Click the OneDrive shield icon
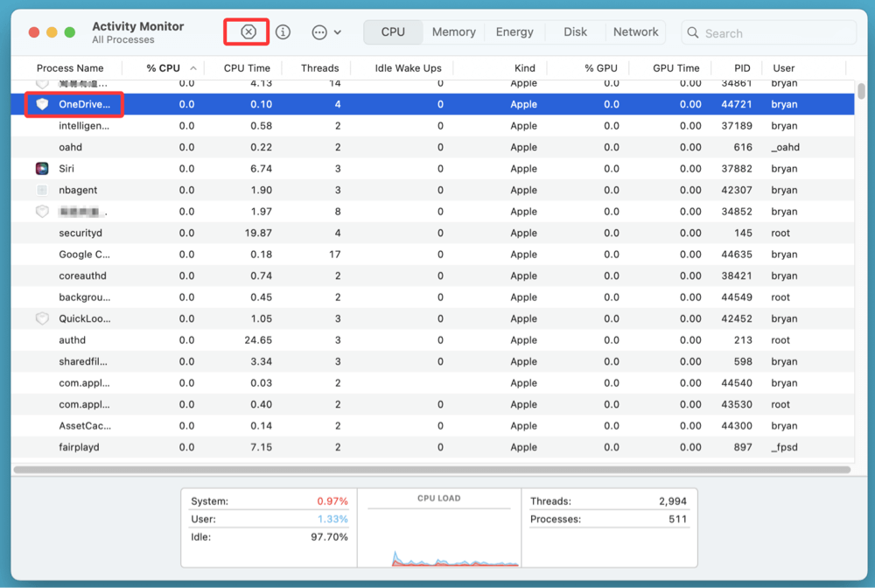Viewport: 875px width, 588px height. point(42,104)
